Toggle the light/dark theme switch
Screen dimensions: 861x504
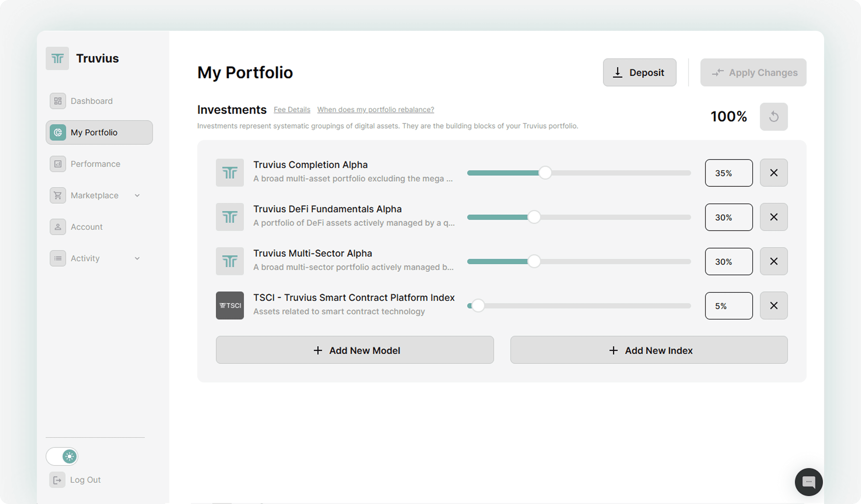(62, 457)
